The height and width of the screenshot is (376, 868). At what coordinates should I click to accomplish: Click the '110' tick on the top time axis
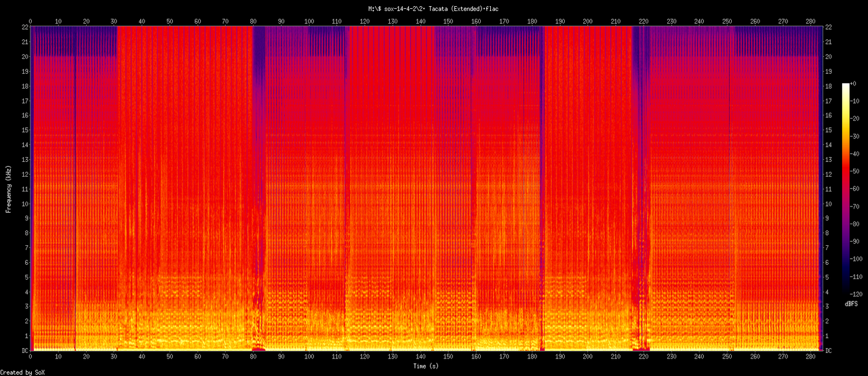pyautogui.click(x=337, y=21)
